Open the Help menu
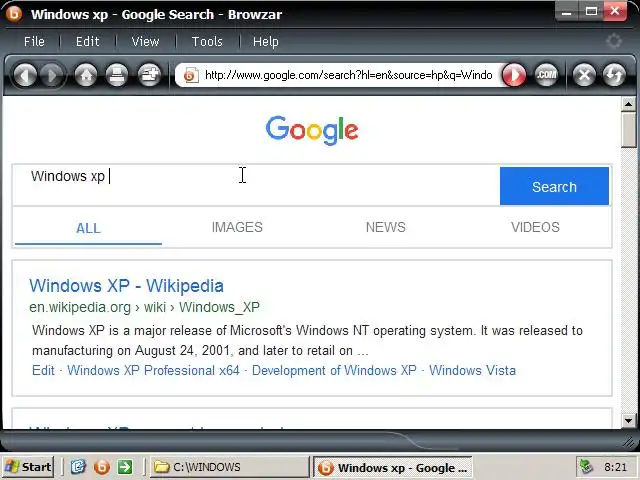 pyautogui.click(x=266, y=41)
